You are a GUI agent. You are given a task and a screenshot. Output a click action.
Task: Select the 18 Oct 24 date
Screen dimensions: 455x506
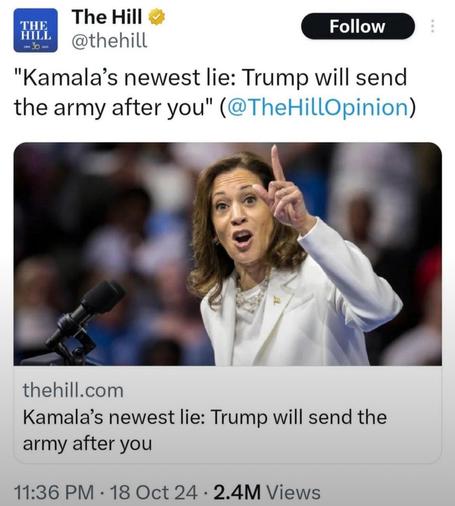(x=154, y=492)
